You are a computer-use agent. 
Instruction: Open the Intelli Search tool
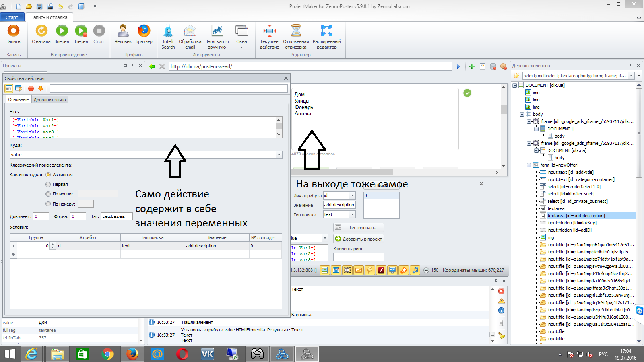(168, 31)
